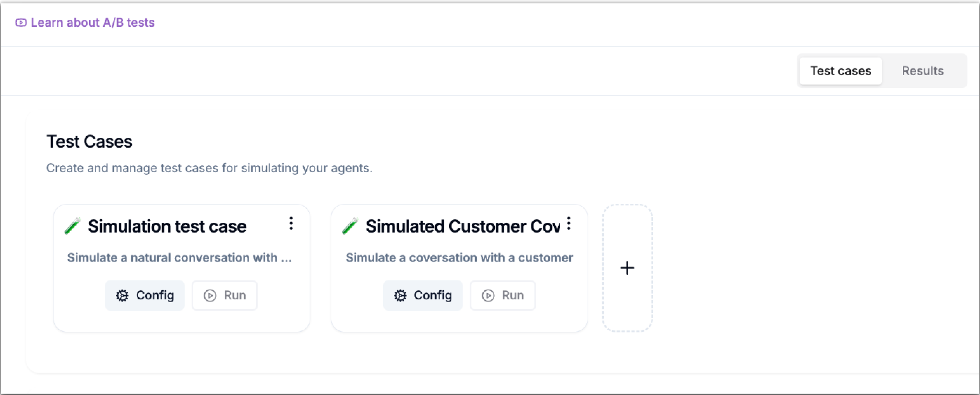
Task: Click the test tube icon on Simulated Customer card
Action: (350, 226)
